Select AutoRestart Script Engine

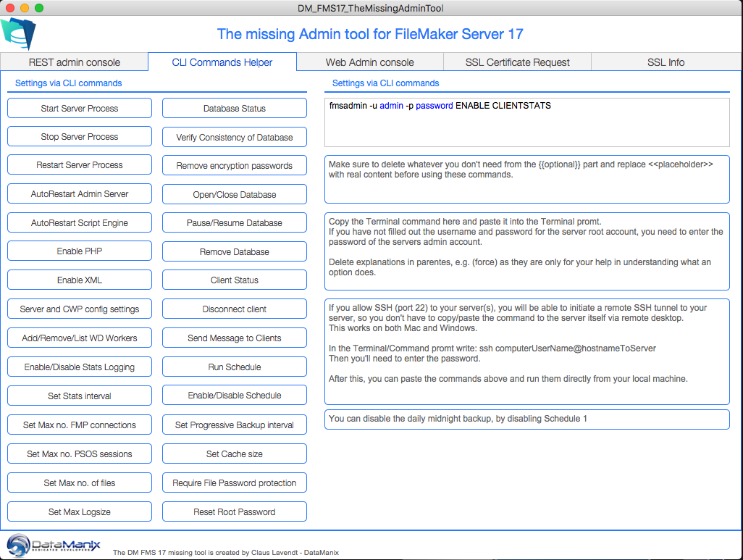80,223
